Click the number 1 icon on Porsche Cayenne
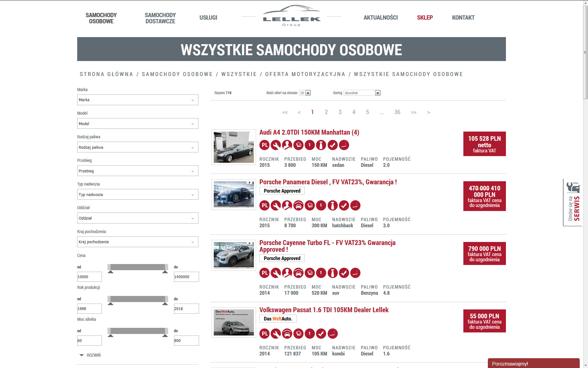Viewport: 588px width, 368px height. tap(321, 273)
